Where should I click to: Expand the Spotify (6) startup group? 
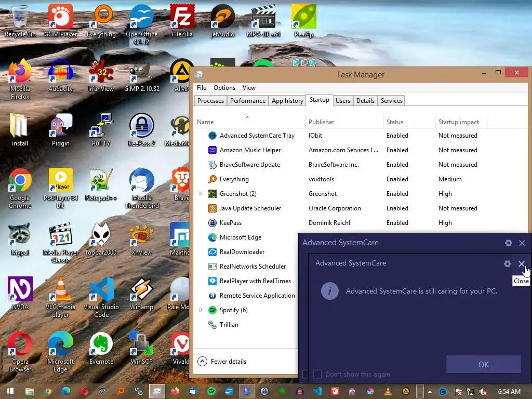tap(201, 310)
